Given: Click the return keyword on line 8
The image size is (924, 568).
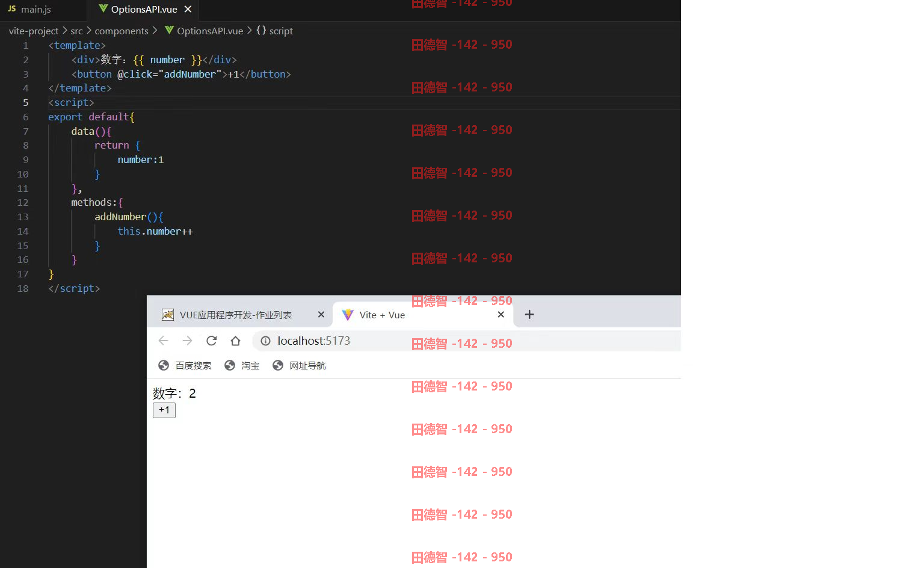Looking at the screenshot, I should [111, 146].
